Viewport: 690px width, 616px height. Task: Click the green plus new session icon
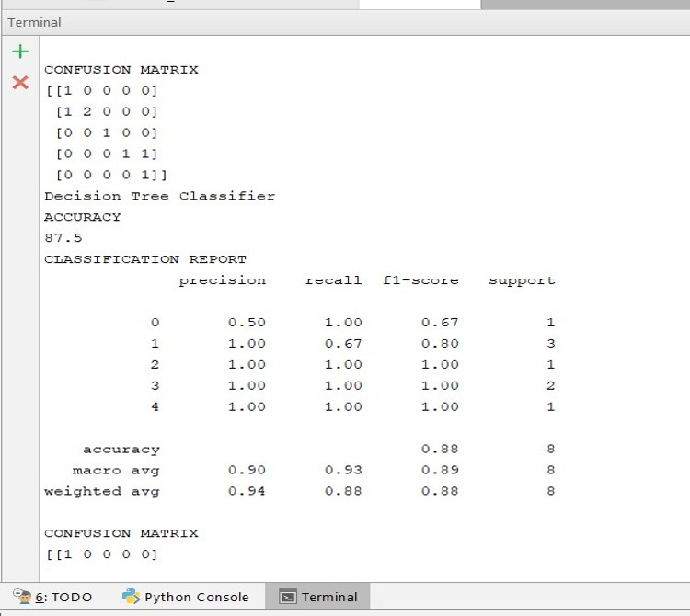20,52
